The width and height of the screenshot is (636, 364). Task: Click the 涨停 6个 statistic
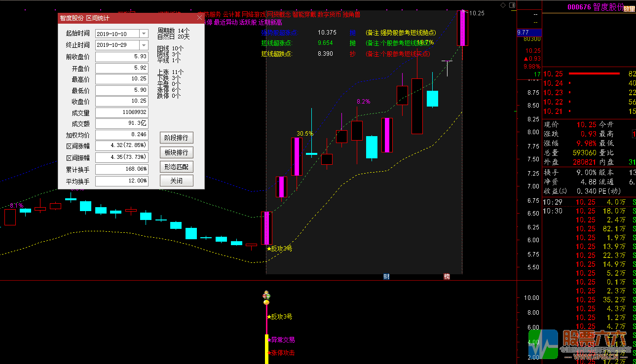(x=169, y=90)
